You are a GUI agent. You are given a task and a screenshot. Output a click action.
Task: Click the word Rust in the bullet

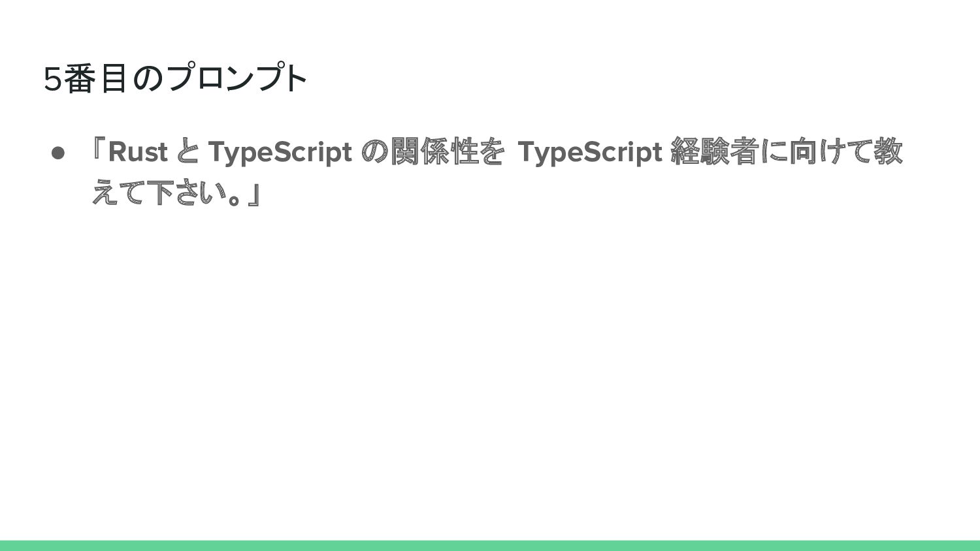coord(138,152)
